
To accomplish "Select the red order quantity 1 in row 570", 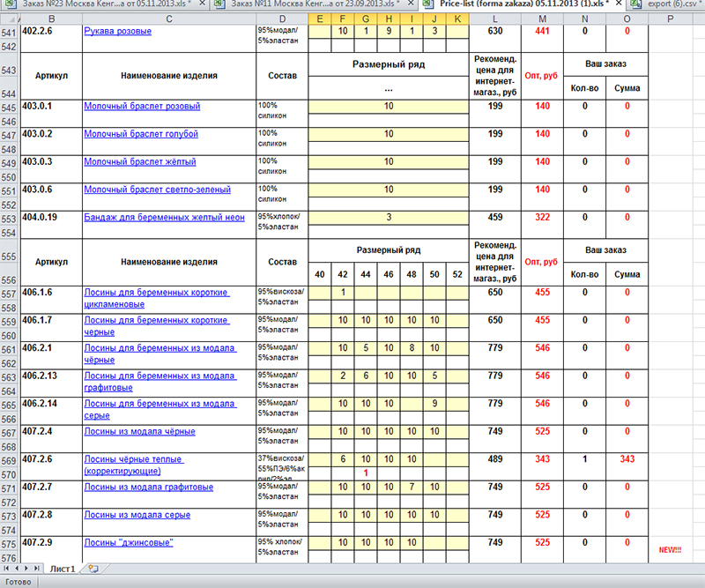I will coord(366,473).
